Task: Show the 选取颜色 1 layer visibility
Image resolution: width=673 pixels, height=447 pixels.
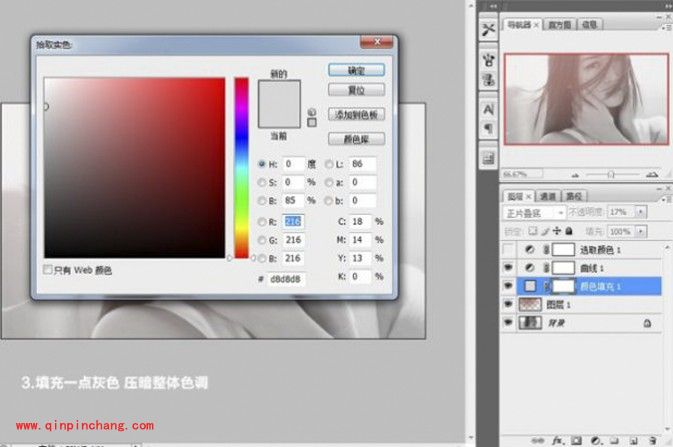Action: pos(509,249)
